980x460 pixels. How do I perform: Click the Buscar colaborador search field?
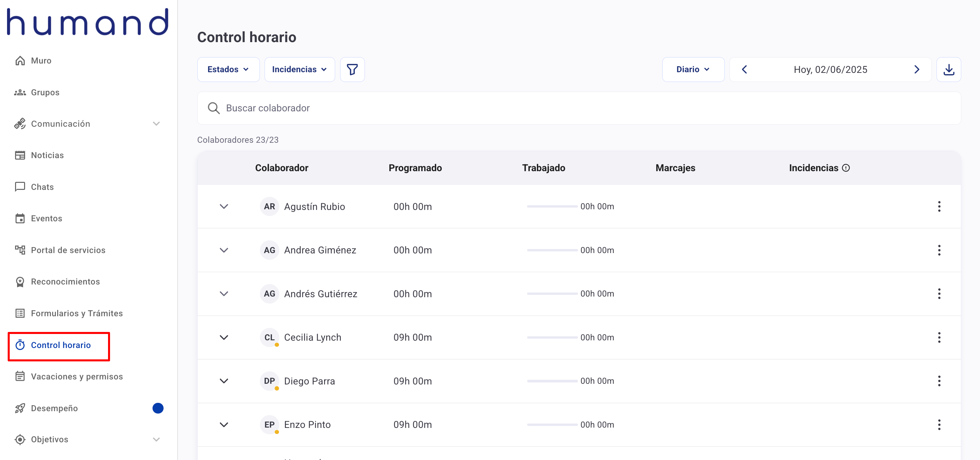pos(579,108)
